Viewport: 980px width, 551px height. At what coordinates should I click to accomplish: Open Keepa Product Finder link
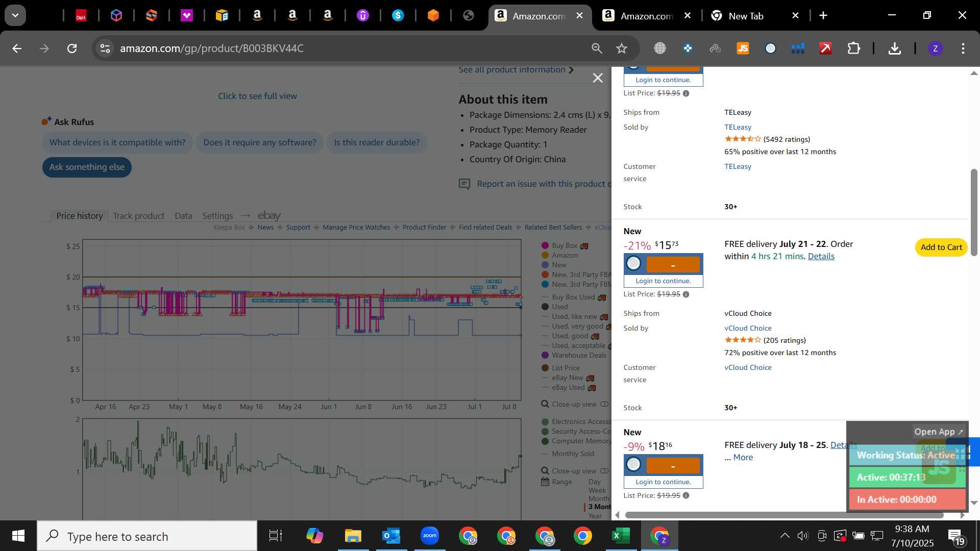(x=424, y=228)
